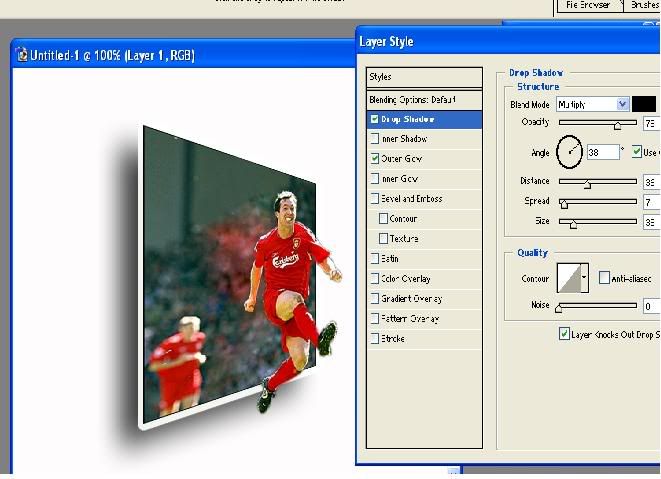Click the black shadow color swatch

click(644, 104)
